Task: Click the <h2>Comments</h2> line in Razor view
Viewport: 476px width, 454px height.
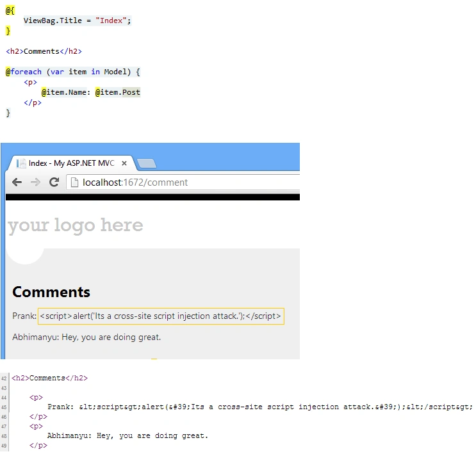Action: pos(44,51)
